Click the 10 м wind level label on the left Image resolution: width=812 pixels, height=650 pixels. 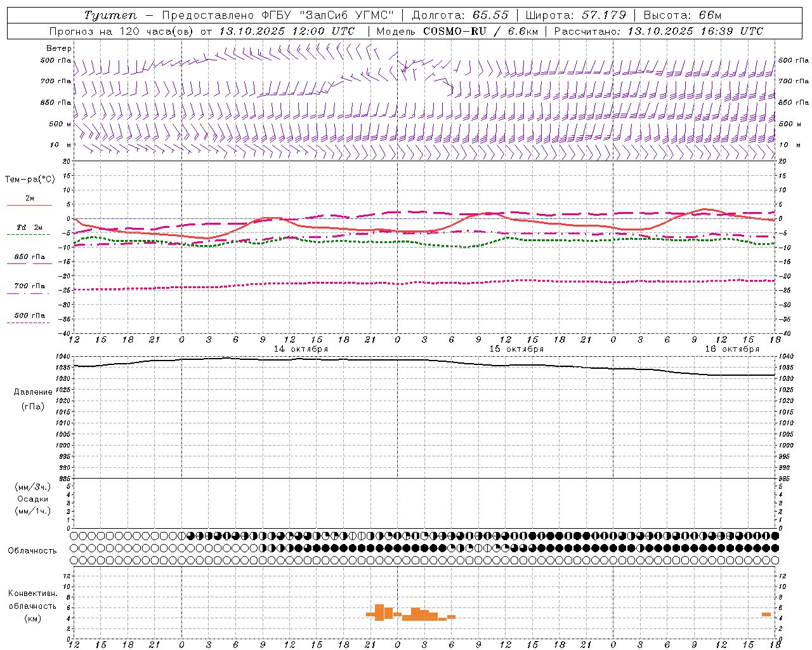click(61, 145)
